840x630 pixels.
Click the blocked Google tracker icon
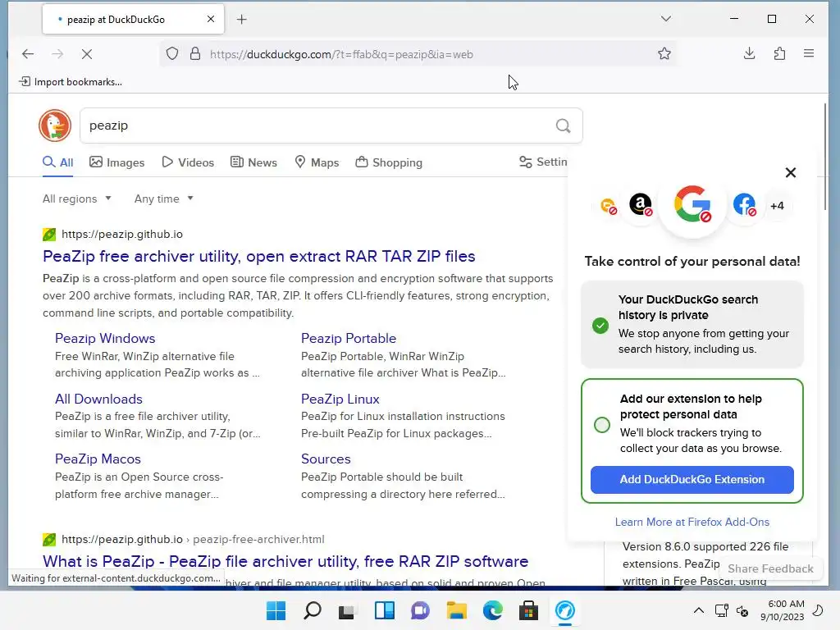tap(692, 204)
